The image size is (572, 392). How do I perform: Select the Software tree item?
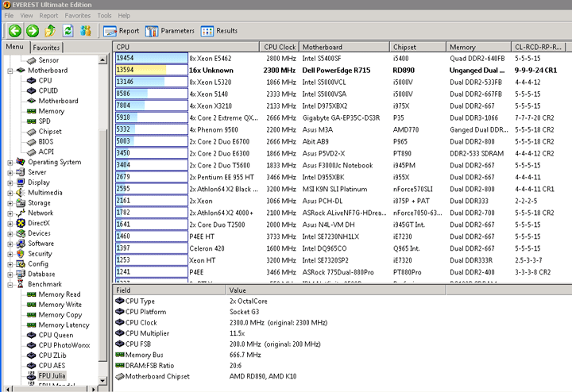41,244
